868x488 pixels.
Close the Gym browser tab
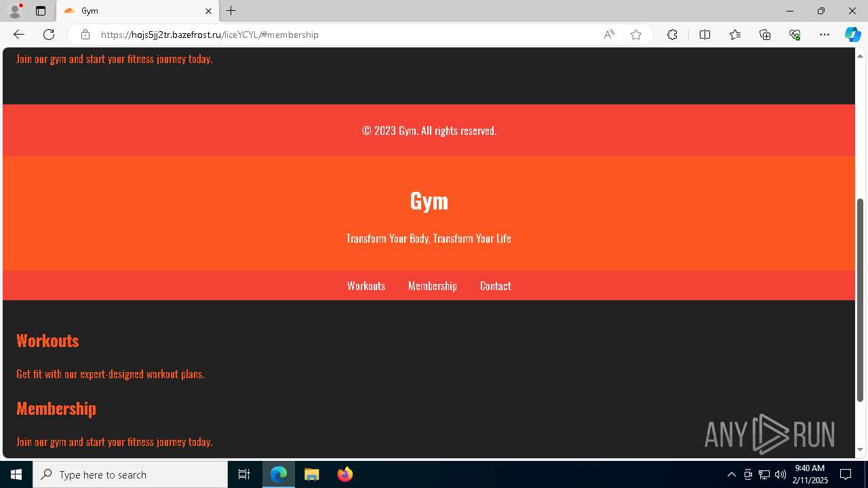tap(208, 11)
